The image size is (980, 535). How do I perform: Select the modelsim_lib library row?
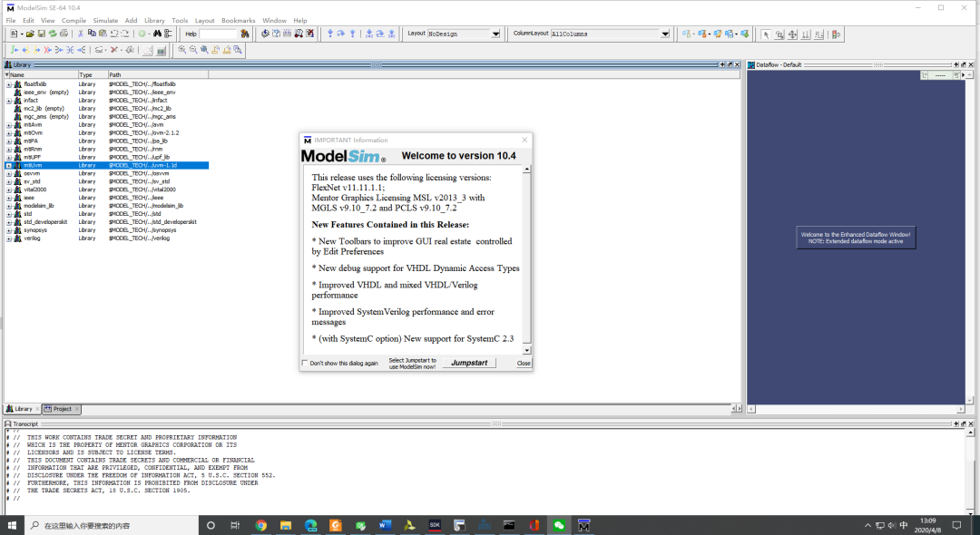[x=106, y=206]
